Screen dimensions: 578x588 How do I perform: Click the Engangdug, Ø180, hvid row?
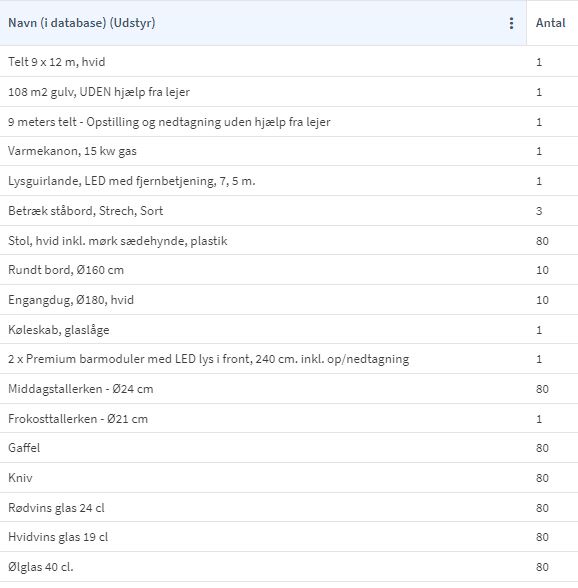tap(289, 300)
